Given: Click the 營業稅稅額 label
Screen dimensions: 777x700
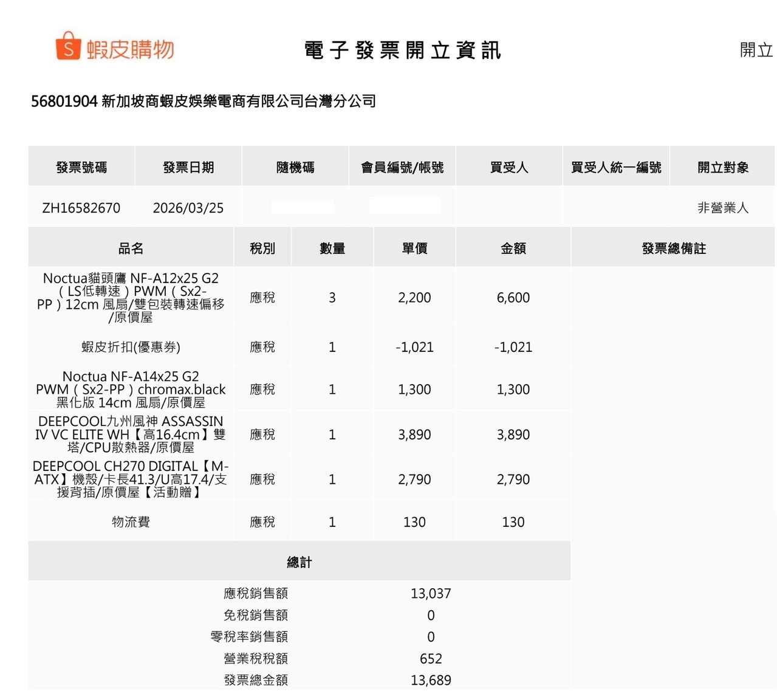Looking at the screenshot, I should point(256,659).
